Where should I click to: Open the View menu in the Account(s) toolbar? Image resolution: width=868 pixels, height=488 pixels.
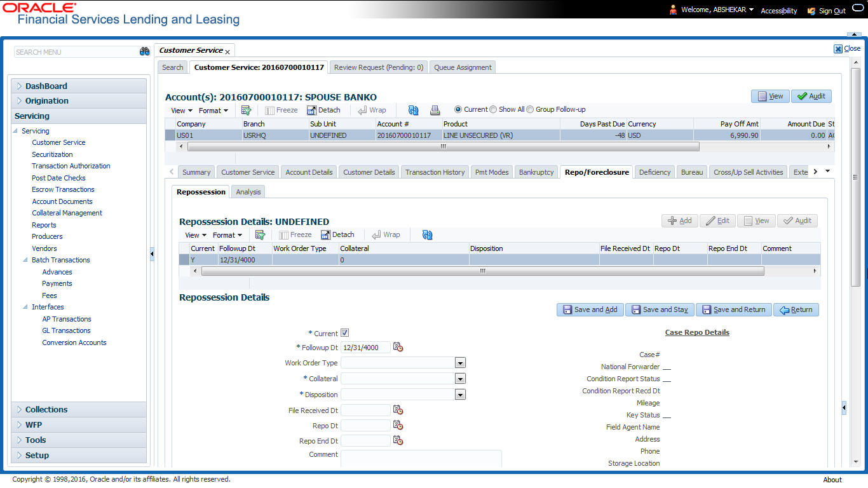coord(182,111)
